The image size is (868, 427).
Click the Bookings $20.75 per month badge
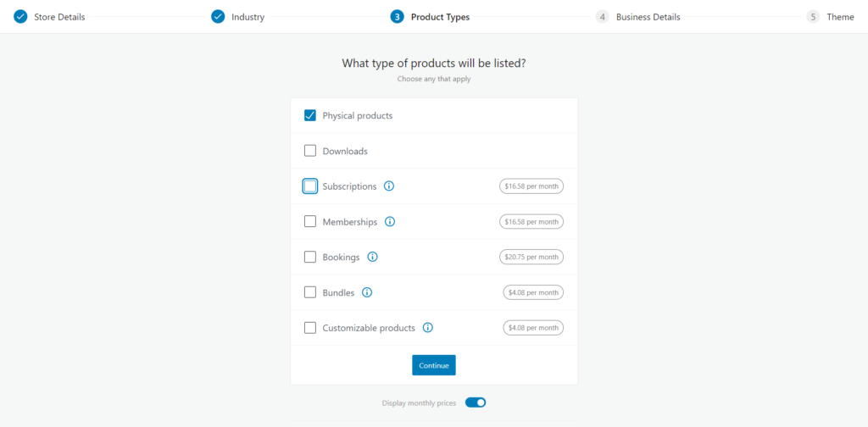click(x=531, y=258)
